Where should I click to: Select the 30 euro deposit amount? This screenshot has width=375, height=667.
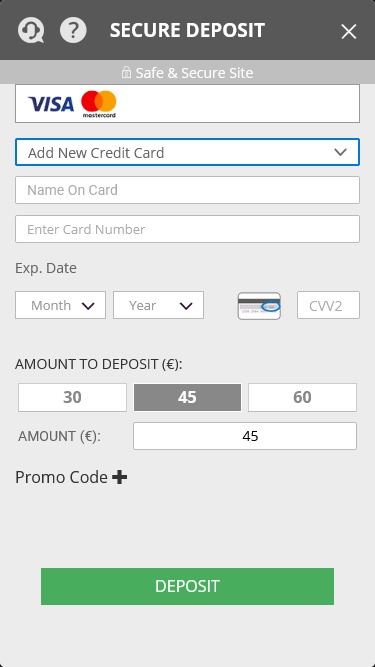pyautogui.click(x=72, y=397)
